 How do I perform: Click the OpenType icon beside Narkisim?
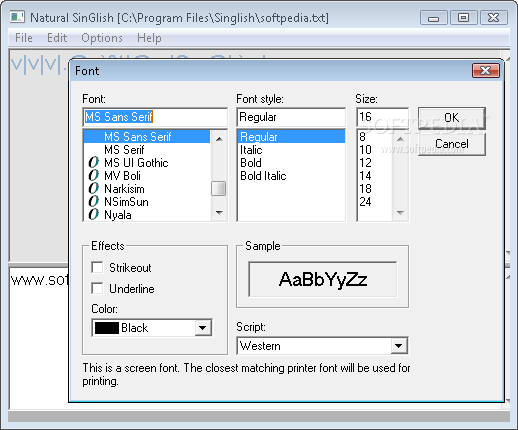94,189
